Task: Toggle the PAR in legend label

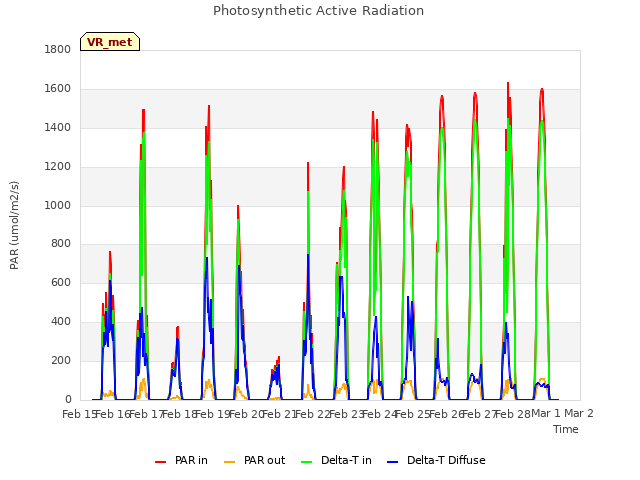Action: pyautogui.click(x=191, y=460)
